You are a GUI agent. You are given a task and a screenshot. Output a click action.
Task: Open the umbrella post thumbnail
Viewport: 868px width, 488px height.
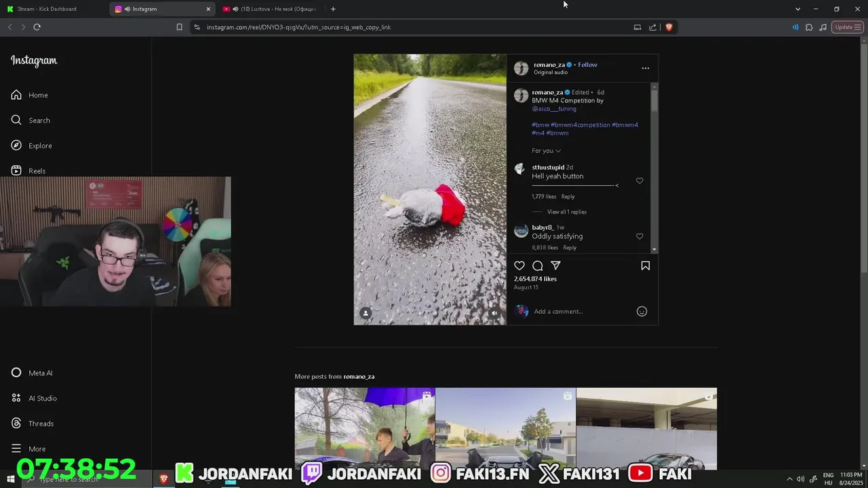click(365, 428)
